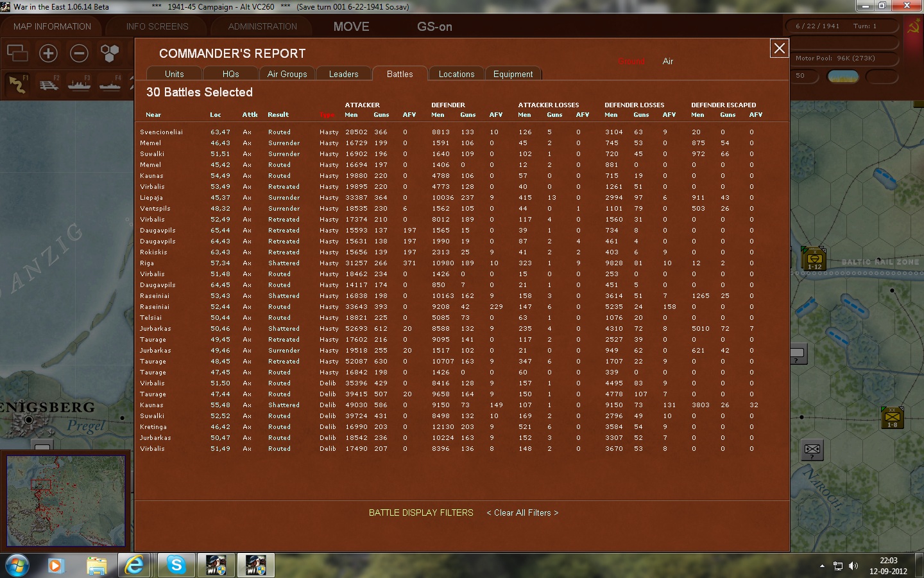Click battle location 65,44

tap(220, 230)
